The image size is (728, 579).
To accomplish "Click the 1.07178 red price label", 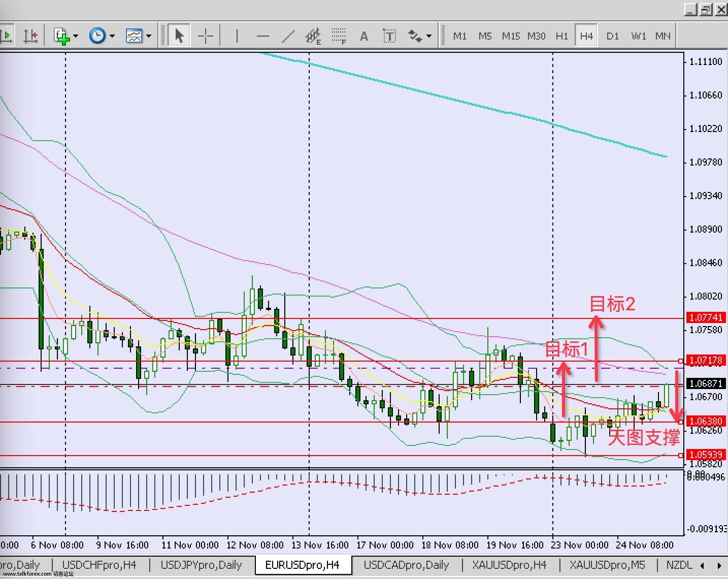I will click(x=706, y=361).
